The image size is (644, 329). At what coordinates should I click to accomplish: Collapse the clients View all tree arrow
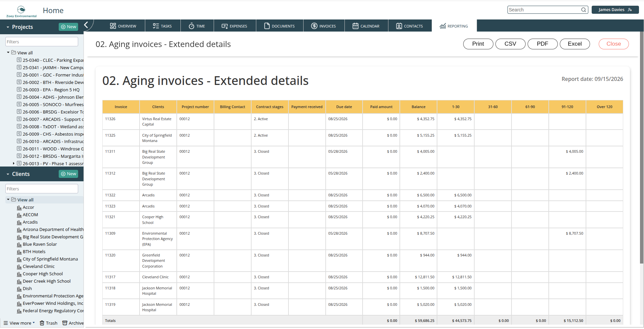[8, 200]
